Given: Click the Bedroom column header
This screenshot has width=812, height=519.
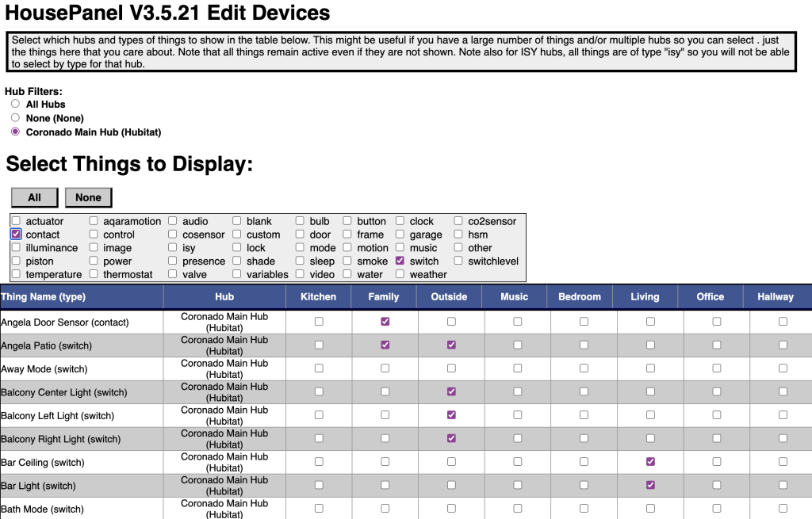Looking at the screenshot, I should 580,297.
